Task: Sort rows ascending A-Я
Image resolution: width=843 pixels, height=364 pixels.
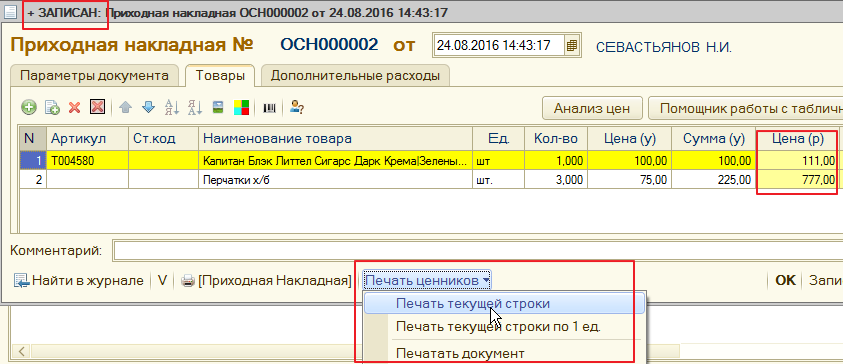Action: click(x=172, y=107)
